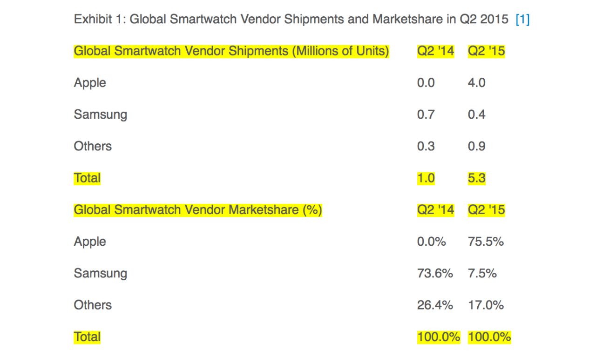Select the Global Smartwatch Vendor Marketshare header
This screenshot has width=596, height=364.
click(x=198, y=210)
